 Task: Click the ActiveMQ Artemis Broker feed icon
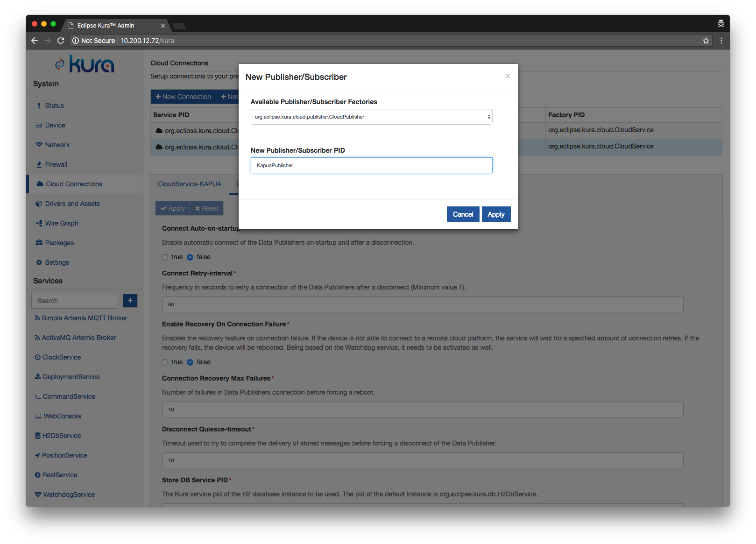[37, 338]
